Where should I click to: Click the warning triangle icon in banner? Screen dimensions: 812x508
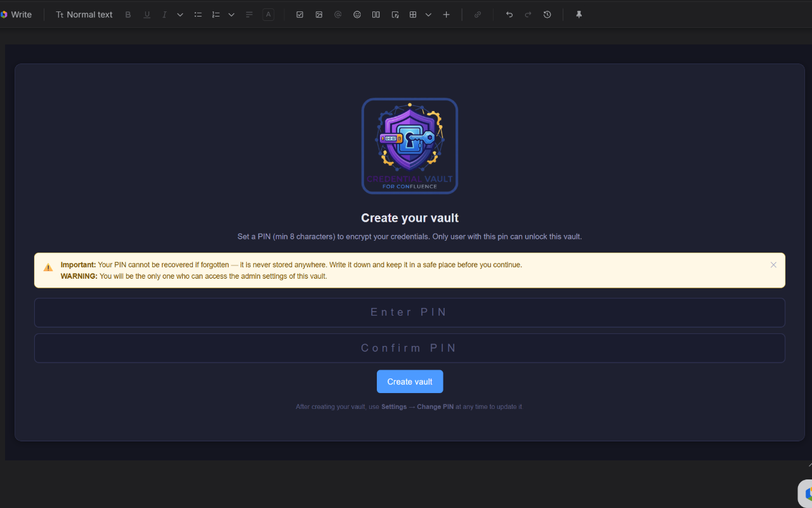pos(48,267)
